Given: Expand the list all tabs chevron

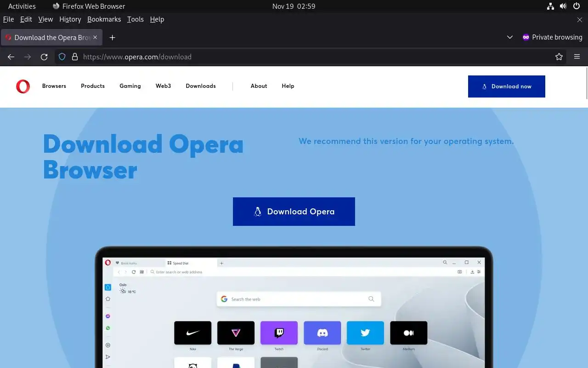Looking at the screenshot, I should [x=509, y=37].
